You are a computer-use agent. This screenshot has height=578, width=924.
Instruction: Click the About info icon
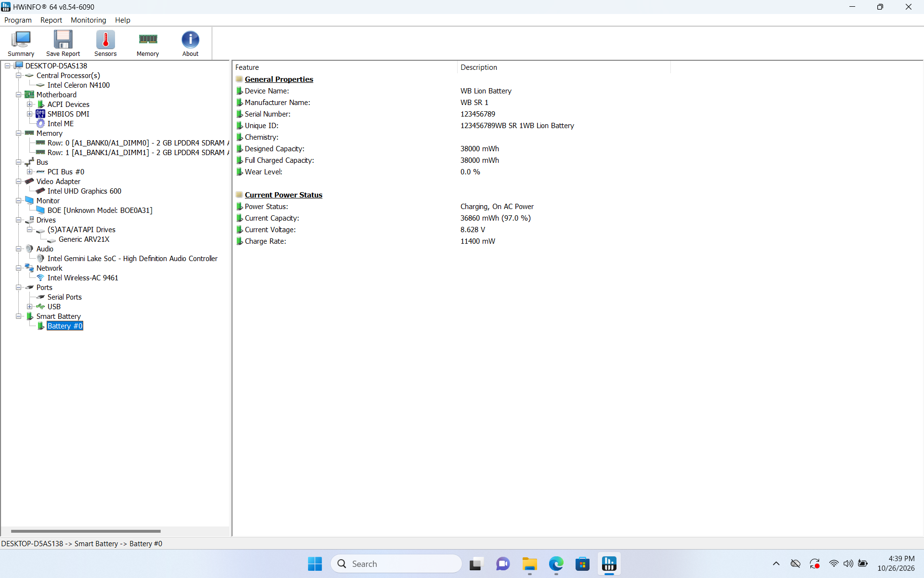coord(190,43)
